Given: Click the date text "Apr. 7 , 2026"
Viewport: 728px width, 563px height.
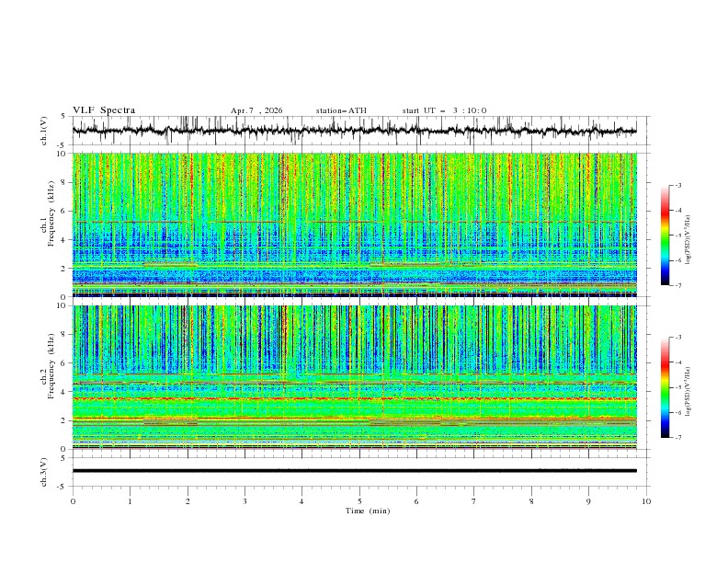Looking at the screenshot, I should [256, 110].
